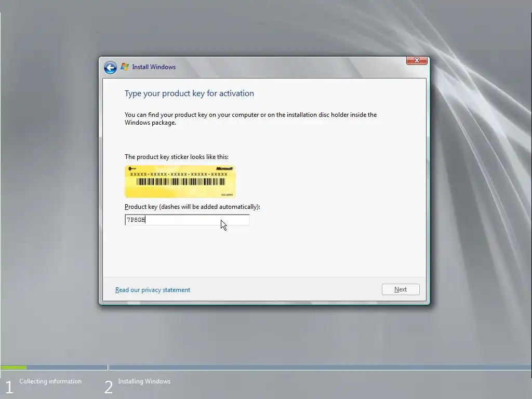This screenshot has height=399, width=532.
Task: Click the yellow product key sticker image
Action: click(180, 181)
